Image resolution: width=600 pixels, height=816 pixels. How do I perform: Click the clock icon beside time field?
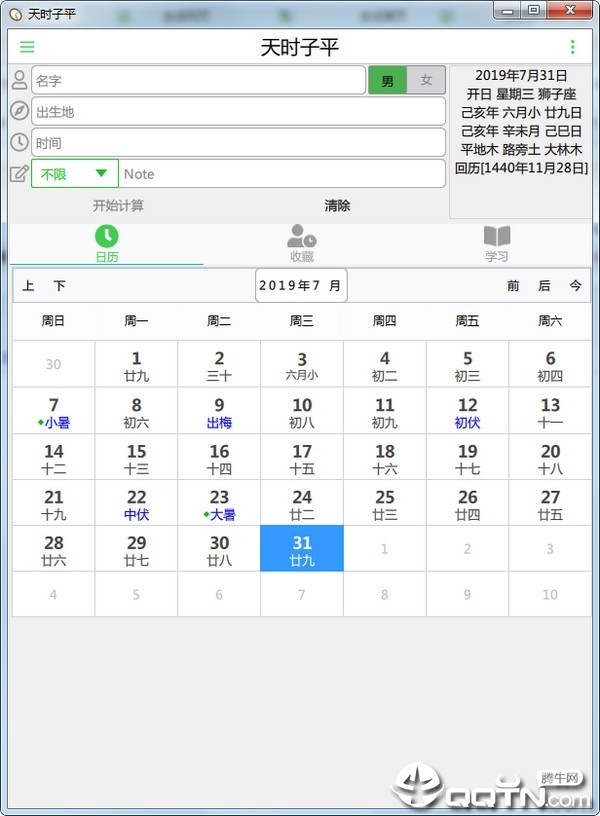[19, 142]
